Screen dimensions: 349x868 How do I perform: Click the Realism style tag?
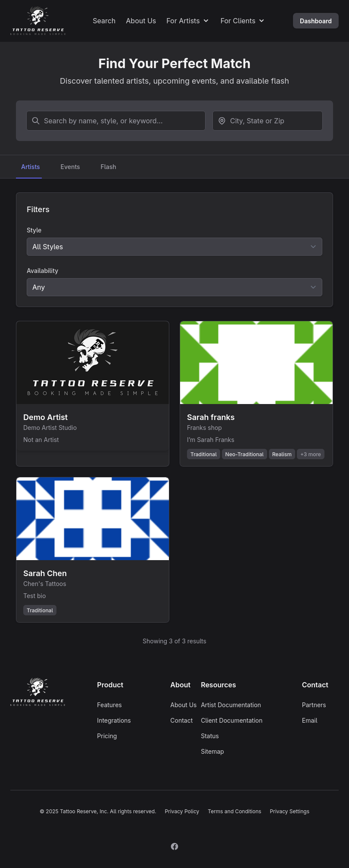(x=282, y=454)
